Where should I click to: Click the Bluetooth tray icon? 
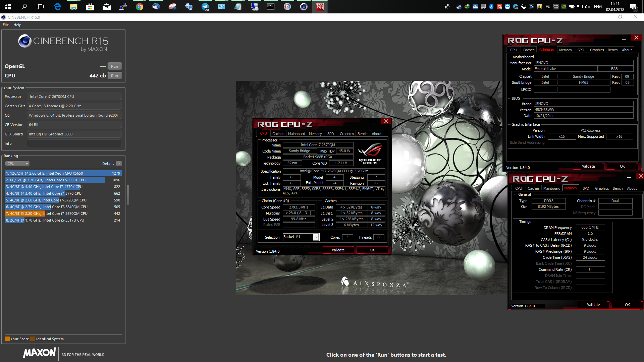491,7
